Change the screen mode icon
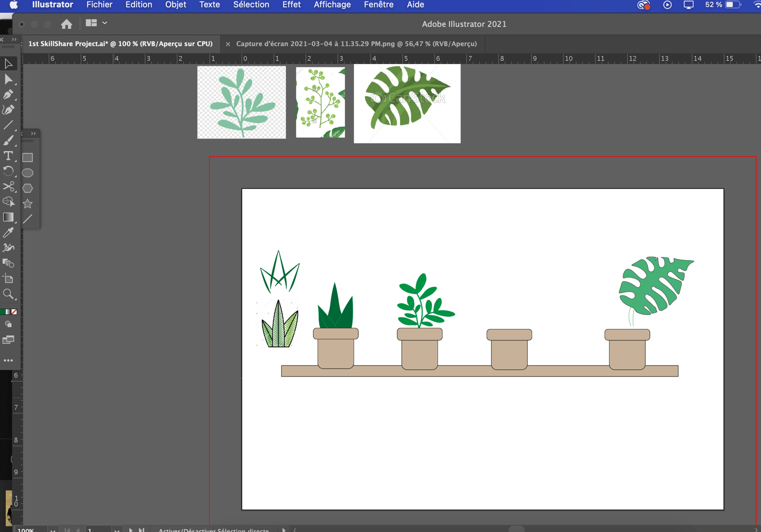This screenshot has width=761, height=532. click(x=8, y=340)
